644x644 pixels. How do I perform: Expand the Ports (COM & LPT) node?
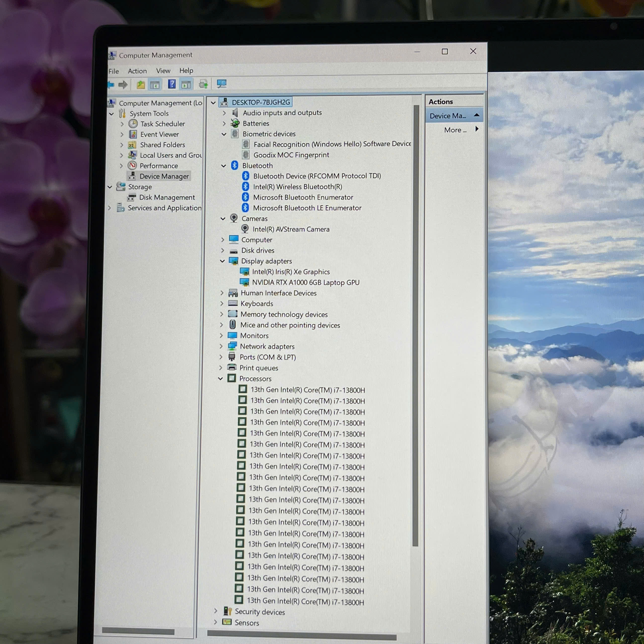coord(221,357)
